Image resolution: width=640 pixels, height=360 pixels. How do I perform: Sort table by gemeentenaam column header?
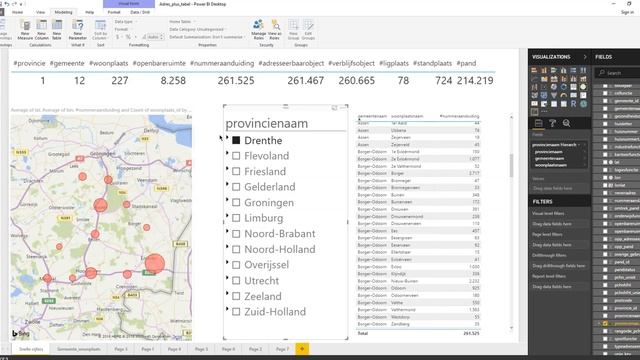(x=372, y=116)
